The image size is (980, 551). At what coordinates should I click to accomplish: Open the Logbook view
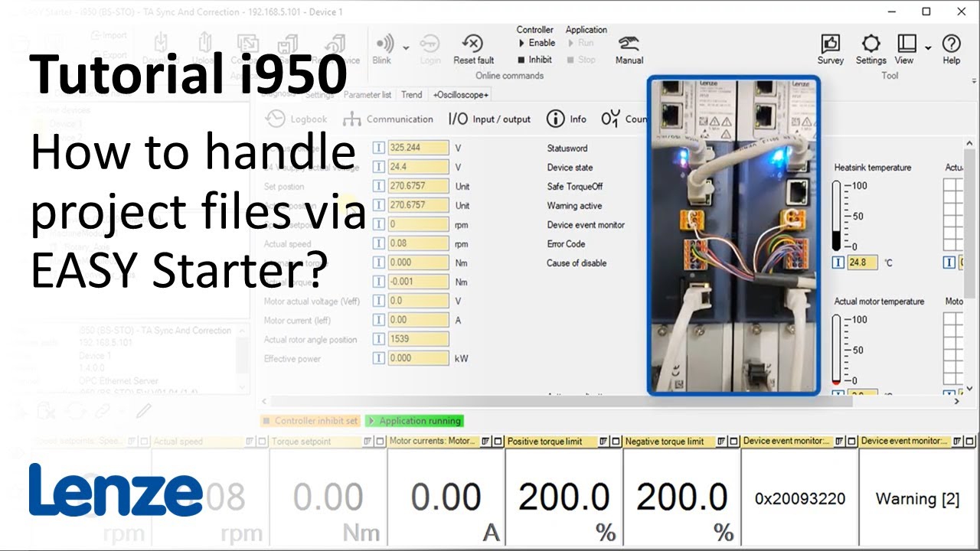point(296,119)
